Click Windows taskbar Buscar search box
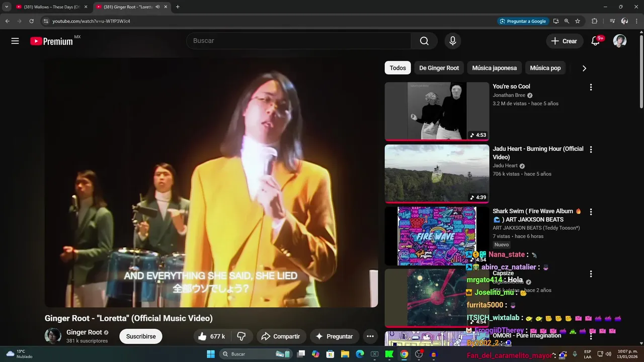644x362 pixels. [255, 354]
